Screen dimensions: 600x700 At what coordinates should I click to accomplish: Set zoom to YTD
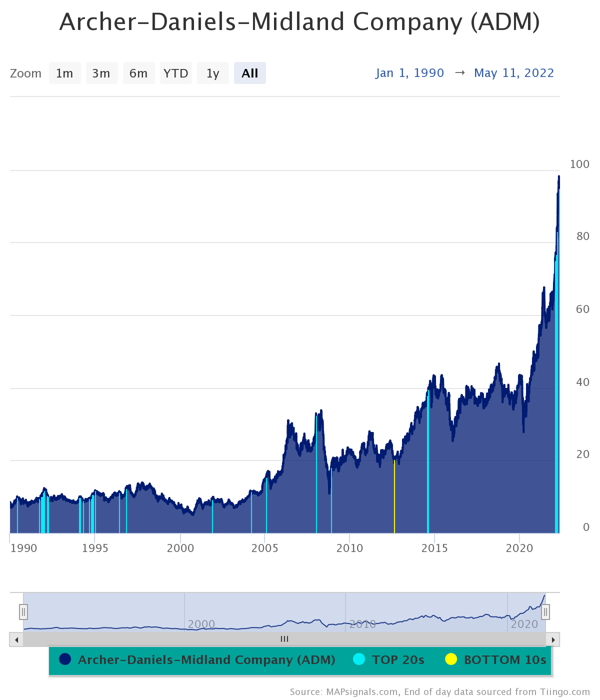tap(175, 73)
